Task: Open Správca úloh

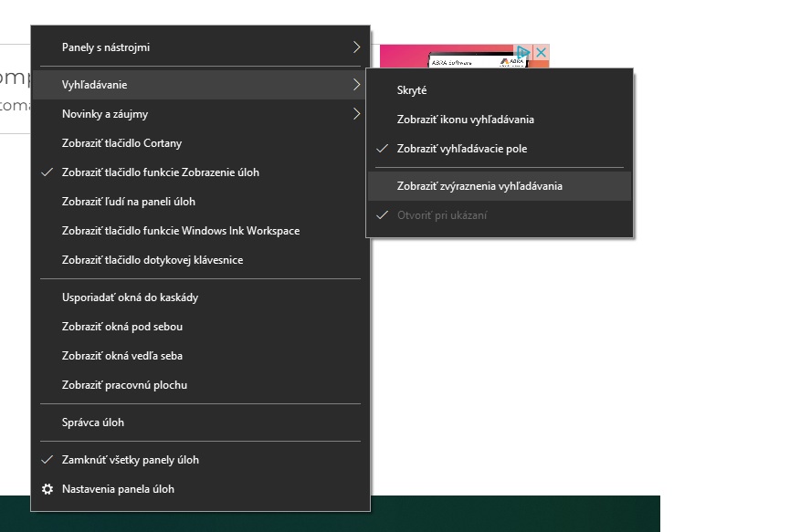Action: tap(201, 422)
